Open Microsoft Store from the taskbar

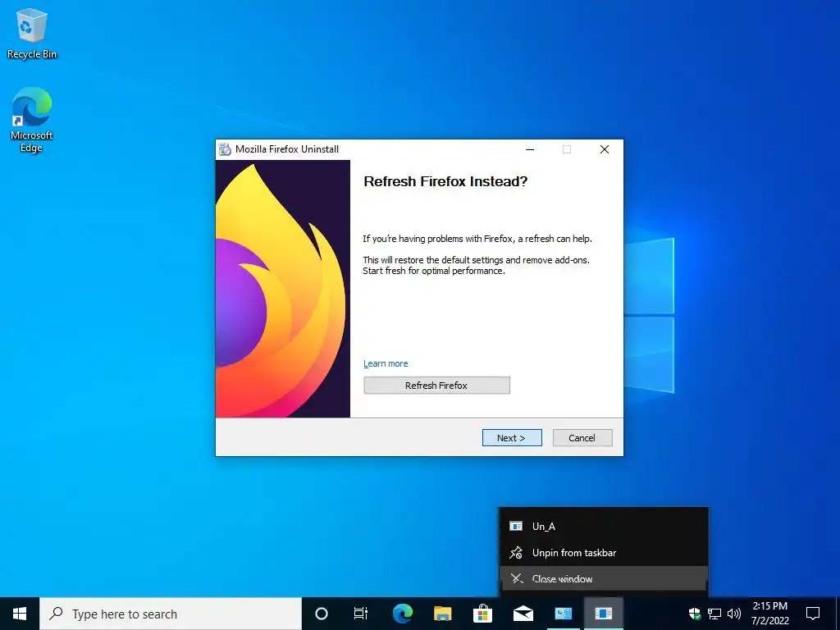tap(482, 614)
